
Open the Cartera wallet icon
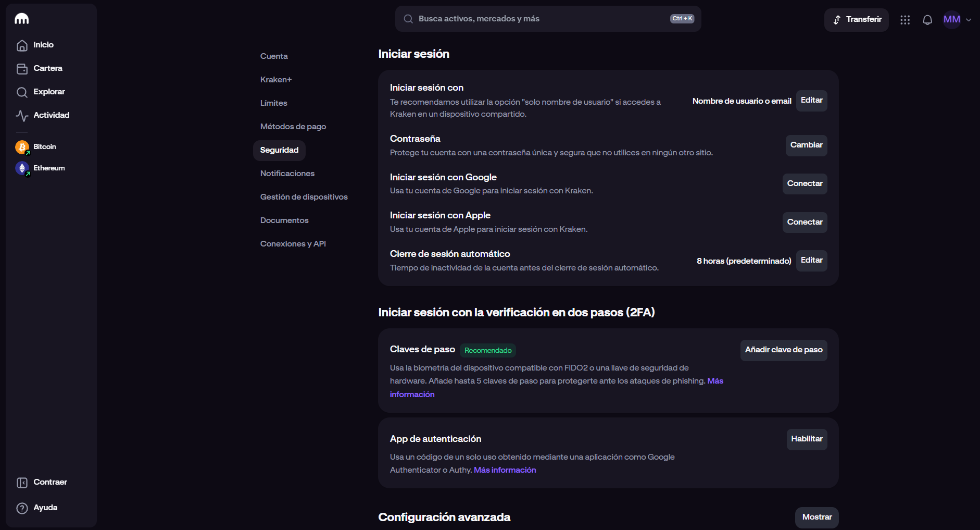coord(22,69)
